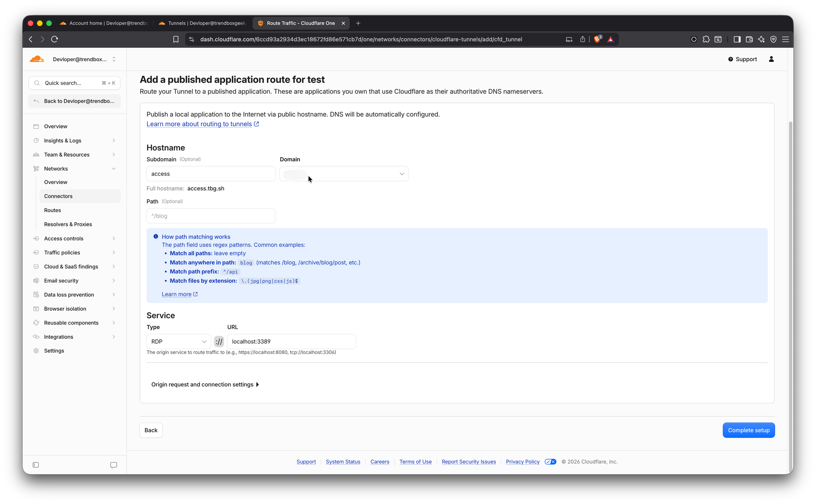This screenshot has width=816, height=504.
Task: Go back using the browser back arrow
Action: [31, 39]
